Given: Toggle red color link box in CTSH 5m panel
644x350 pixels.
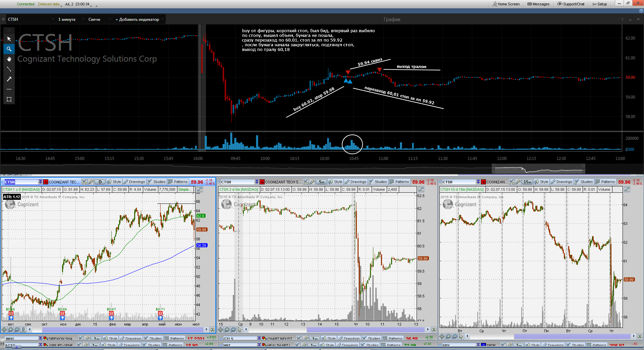Looking at the screenshot, I should [262, 182].
